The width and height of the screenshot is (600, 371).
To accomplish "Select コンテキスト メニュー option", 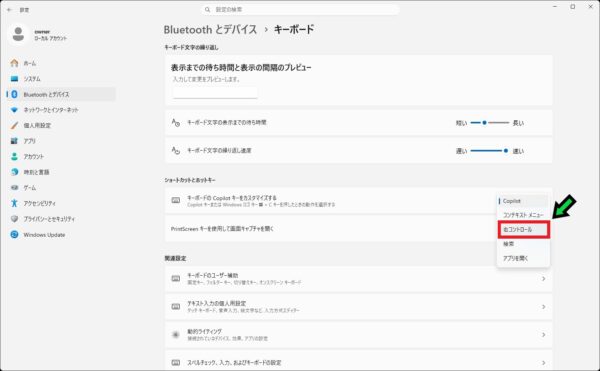I will point(523,215).
